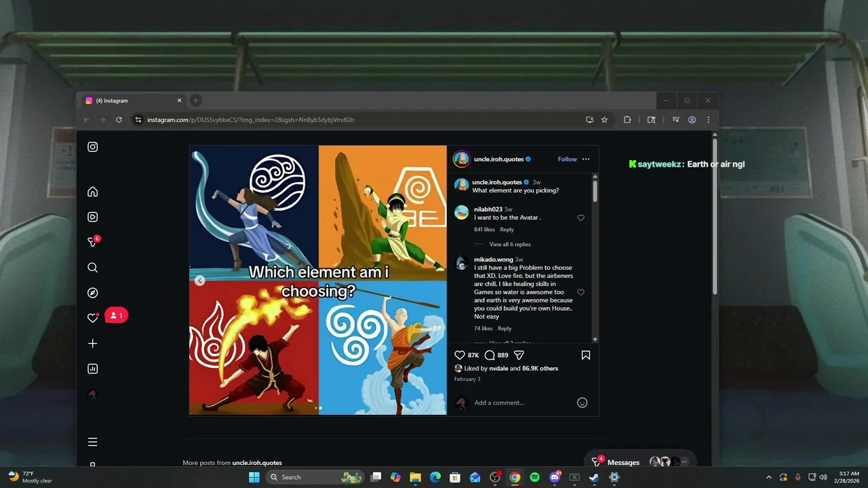The height and width of the screenshot is (488, 868).
Task: Open Instagram search from sidebar
Action: tap(93, 268)
